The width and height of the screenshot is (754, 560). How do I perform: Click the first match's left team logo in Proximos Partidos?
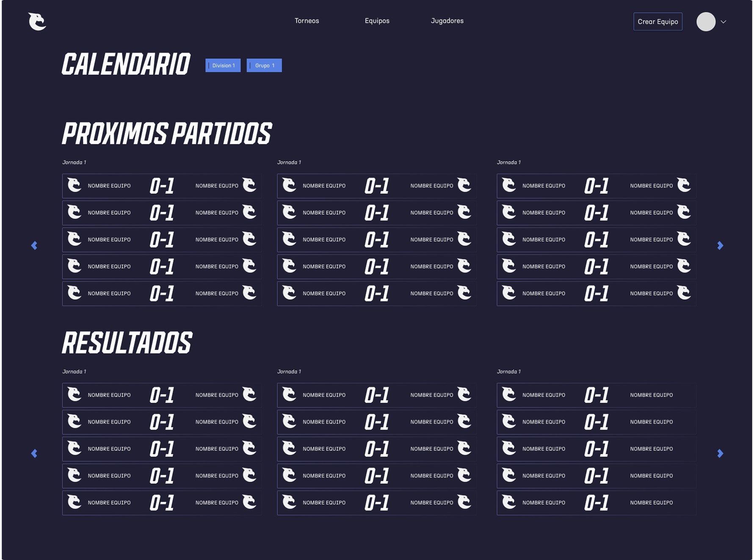tap(75, 185)
